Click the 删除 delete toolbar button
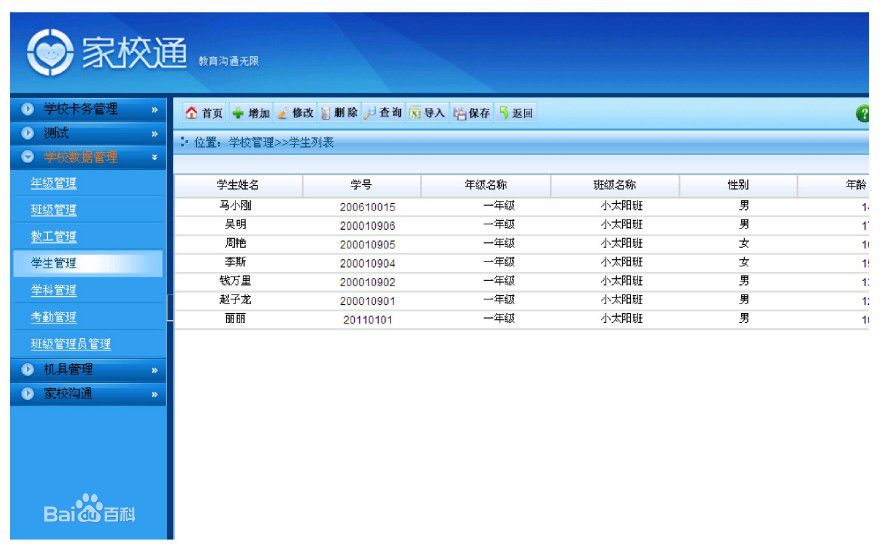The image size is (896, 550). (x=339, y=113)
